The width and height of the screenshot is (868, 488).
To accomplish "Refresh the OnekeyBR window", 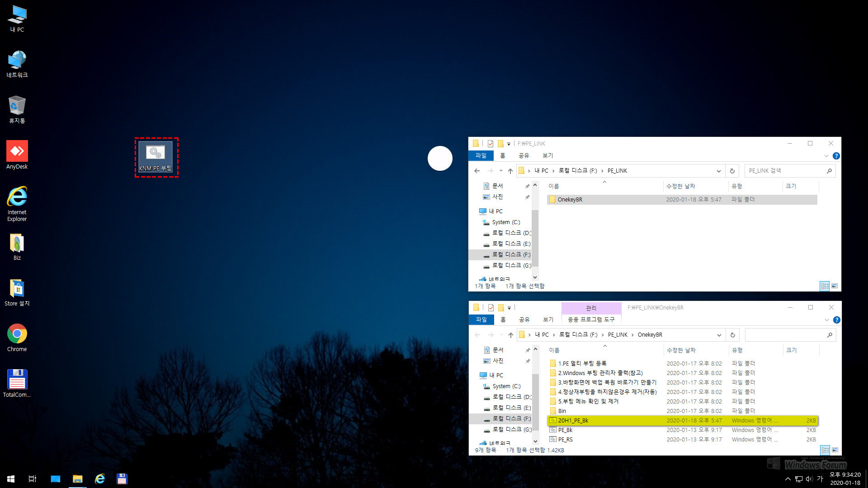I will pos(733,335).
